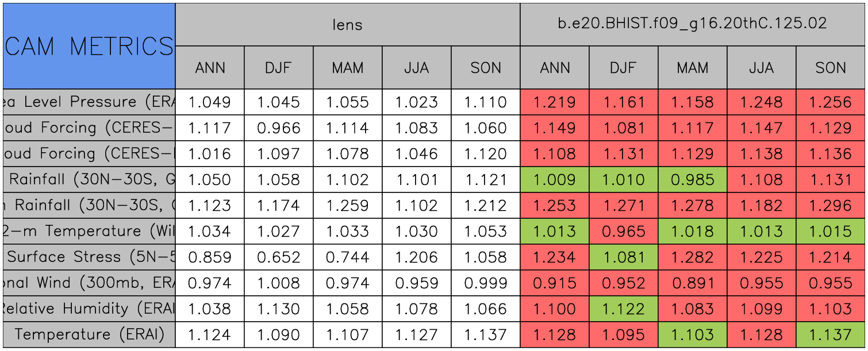The height and width of the screenshot is (351, 868).
Task: Select the 300mb Zonal Wind row label
Action: click(x=89, y=283)
